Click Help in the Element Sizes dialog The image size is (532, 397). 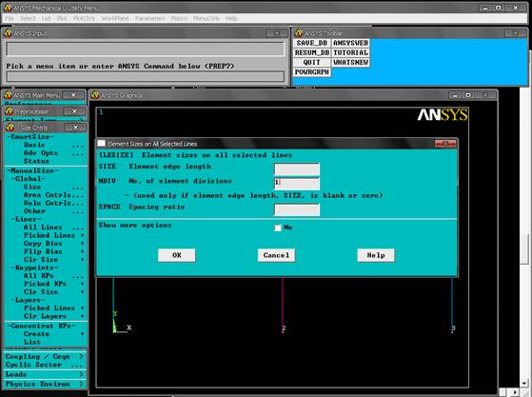(x=376, y=255)
